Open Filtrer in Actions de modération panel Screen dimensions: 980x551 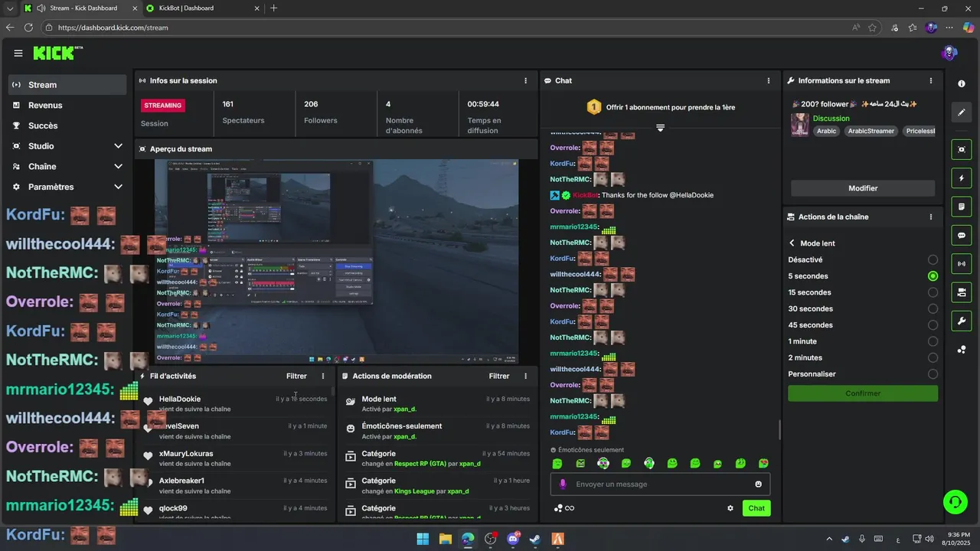499,376
